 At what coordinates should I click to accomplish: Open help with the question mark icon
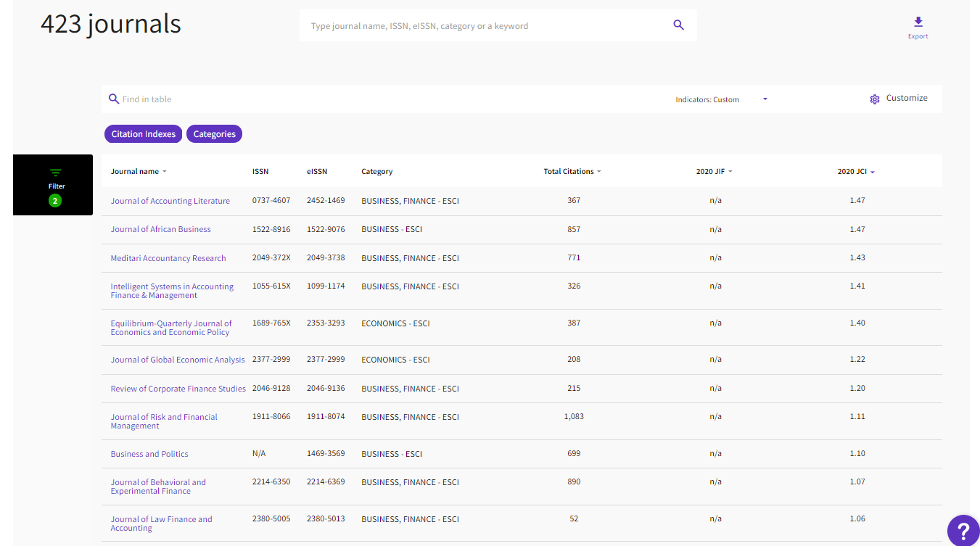pos(963,531)
